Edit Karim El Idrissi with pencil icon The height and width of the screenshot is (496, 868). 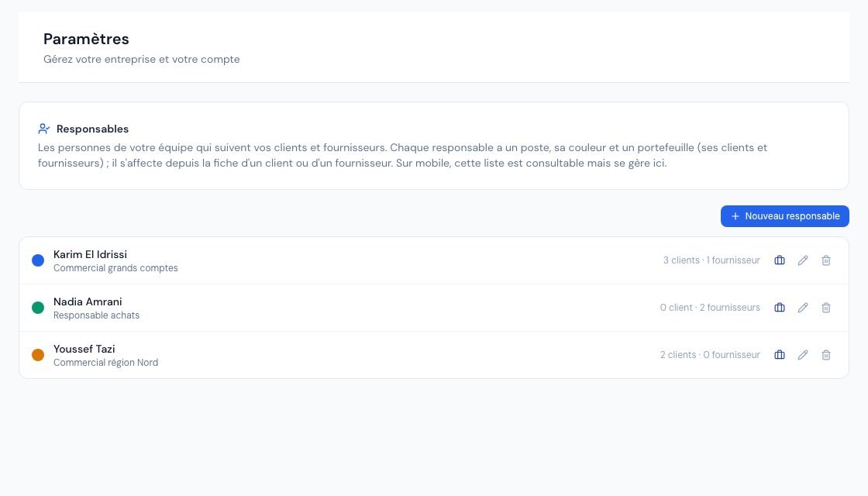coord(803,260)
